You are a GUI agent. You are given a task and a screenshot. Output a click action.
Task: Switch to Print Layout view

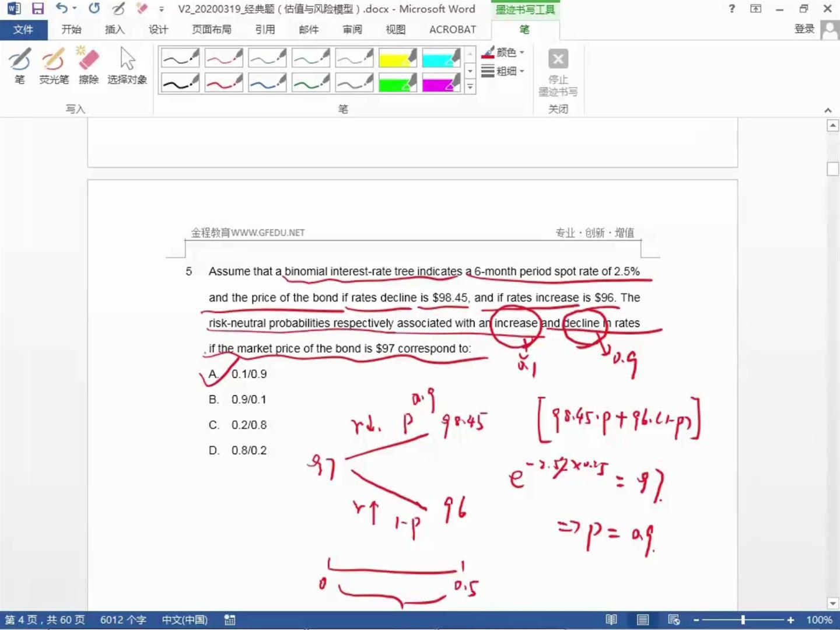click(x=643, y=620)
